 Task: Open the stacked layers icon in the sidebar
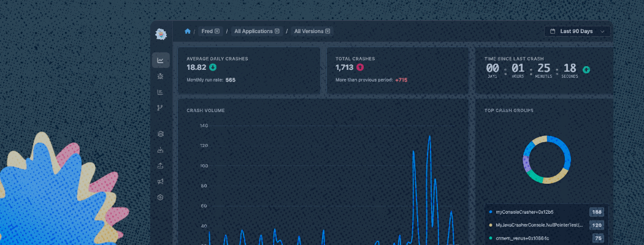161,134
